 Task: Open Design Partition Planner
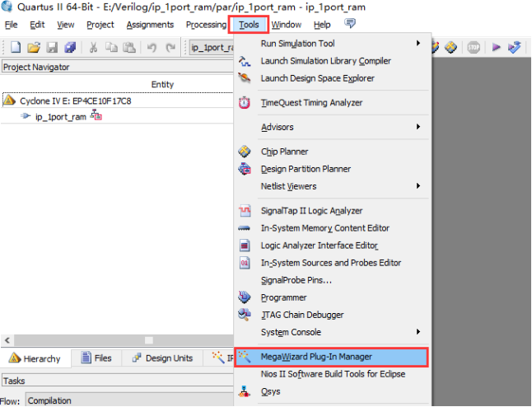[333, 169]
